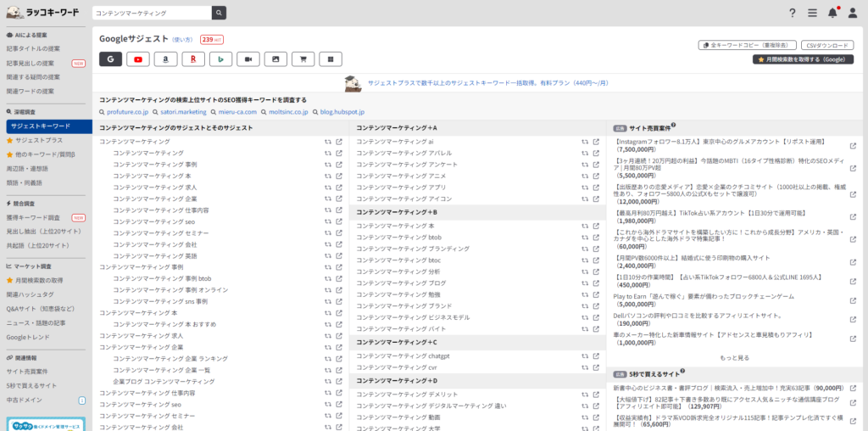868x431 pixels.
Task: Open Dellパソコンの評判 affiliate site listing
Action: [x=698, y=316]
